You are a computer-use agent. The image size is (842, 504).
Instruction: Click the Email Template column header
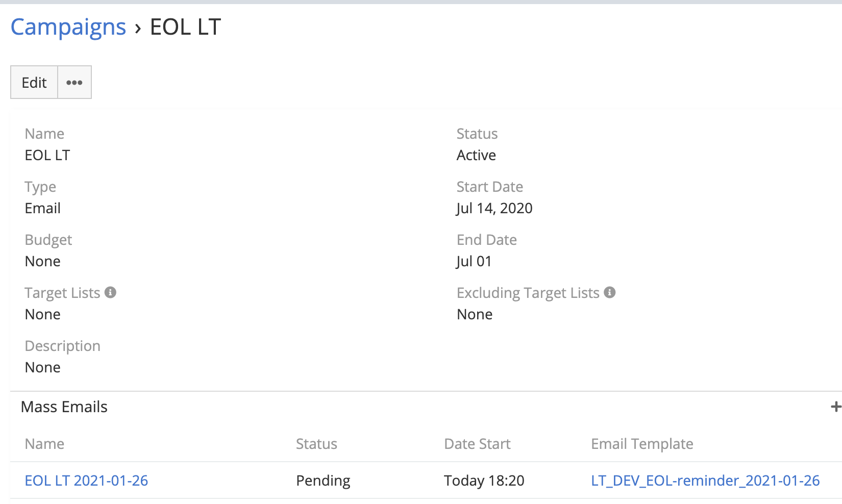pyautogui.click(x=642, y=444)
